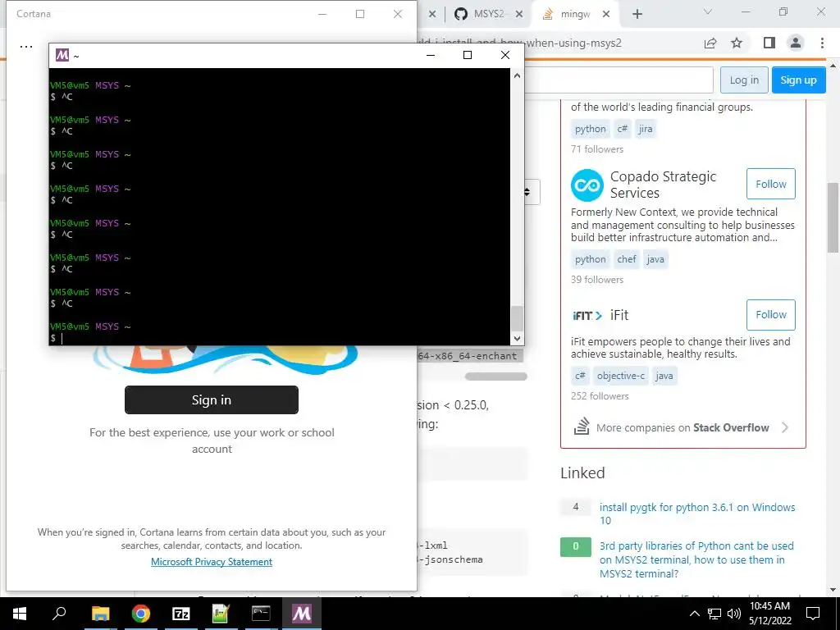The width and height of the screenshot is (840, 630).
Task: Open the Command Prompt taskbar icon
Action: click(x=261, y=614)
